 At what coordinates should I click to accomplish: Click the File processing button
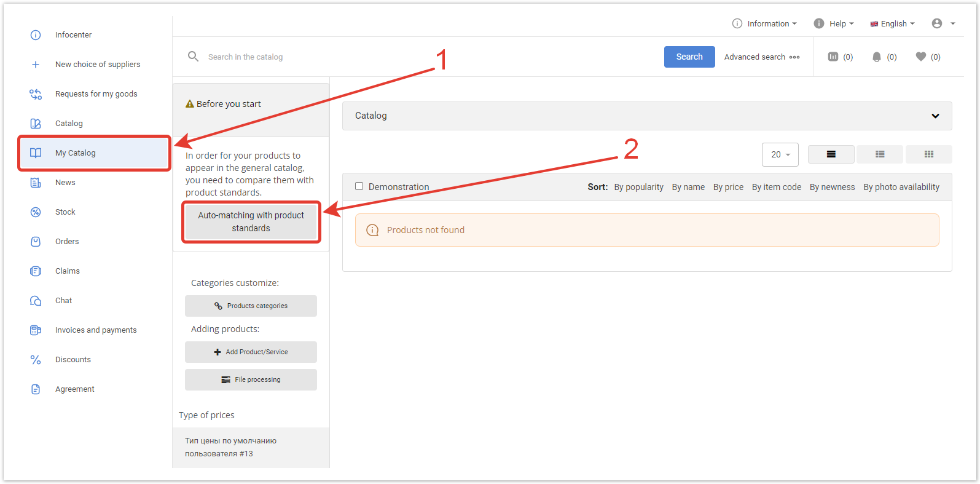[x=251, y=379]
